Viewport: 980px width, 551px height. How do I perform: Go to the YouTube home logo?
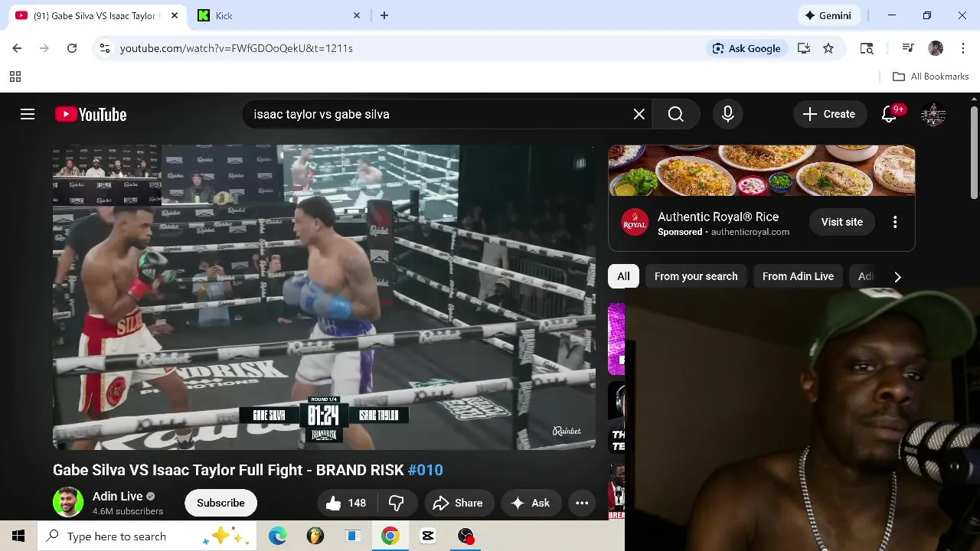(90, 114)
